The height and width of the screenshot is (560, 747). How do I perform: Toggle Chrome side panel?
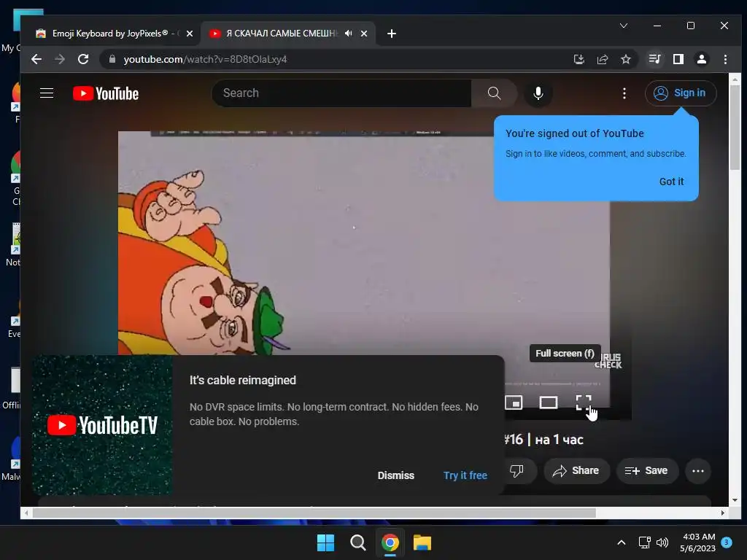[678, 59]
